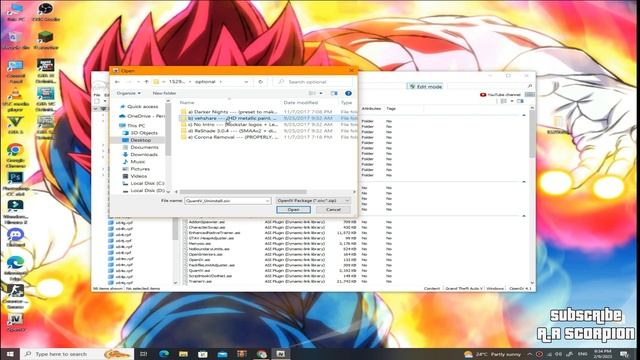Image resolution: width=640 pixels, height=360 pixels.
Task: Open Videos in navigation pane
Action: [138, 176]
